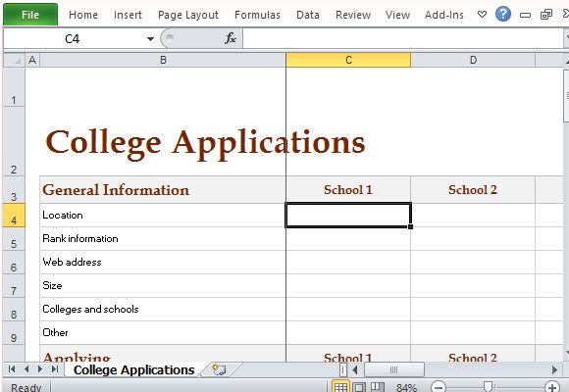Open the Add-Ins tab
This screenshot has height=392, width=569.
click(x=443, y=15)
